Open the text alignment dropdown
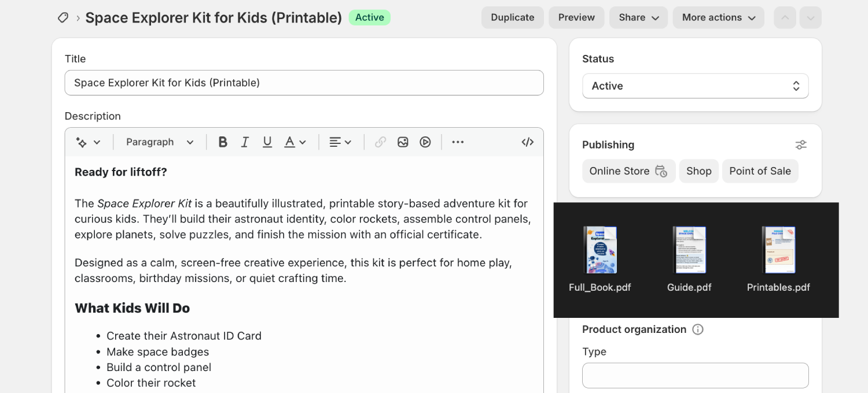 [x=340, y=142]
